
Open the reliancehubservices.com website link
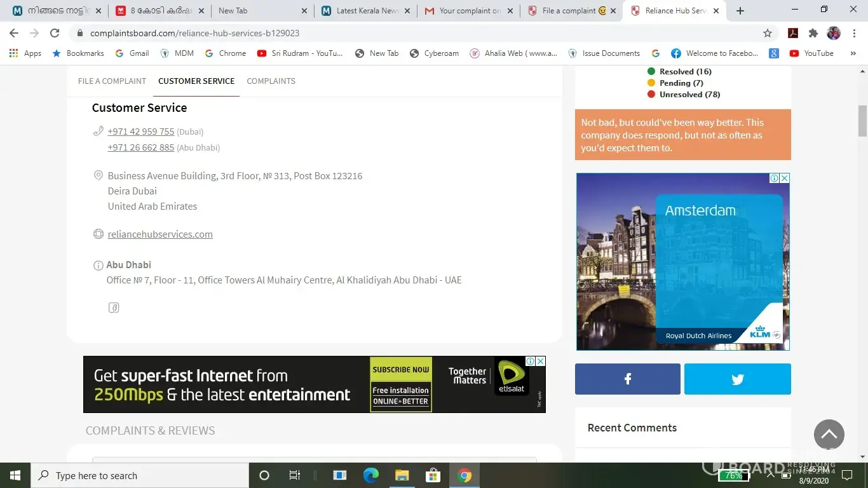pos(160,234)
